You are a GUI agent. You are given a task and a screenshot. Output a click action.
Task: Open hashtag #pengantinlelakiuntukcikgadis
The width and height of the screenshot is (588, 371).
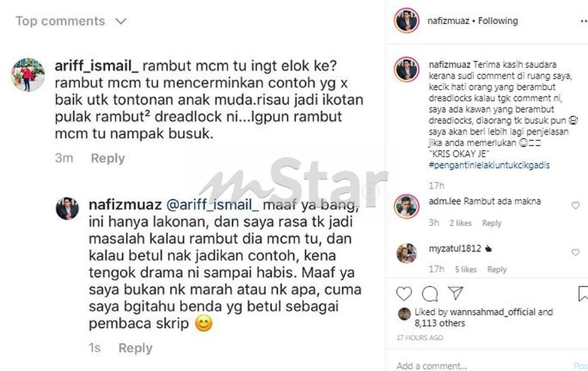[489, 165]
